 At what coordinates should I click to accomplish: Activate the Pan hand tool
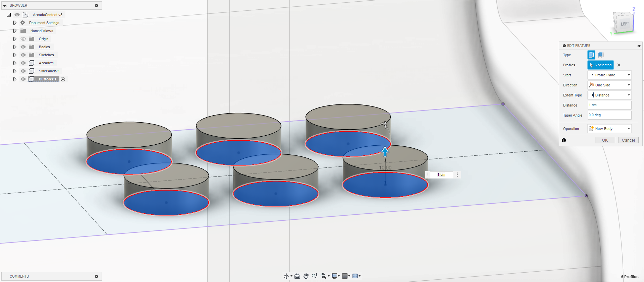tap(306, 276)
